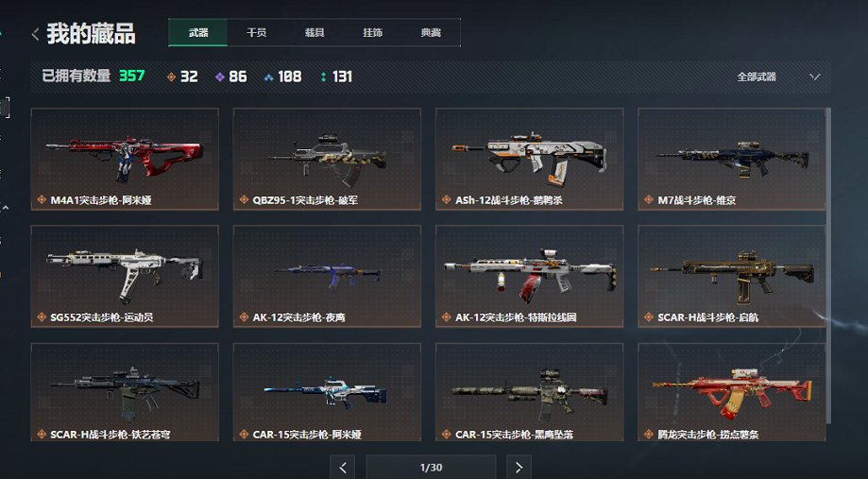The width and height of the screenshot is (868, 479).
Task: Click the blue rarity icon showing 108
Action: coord(268,77)
